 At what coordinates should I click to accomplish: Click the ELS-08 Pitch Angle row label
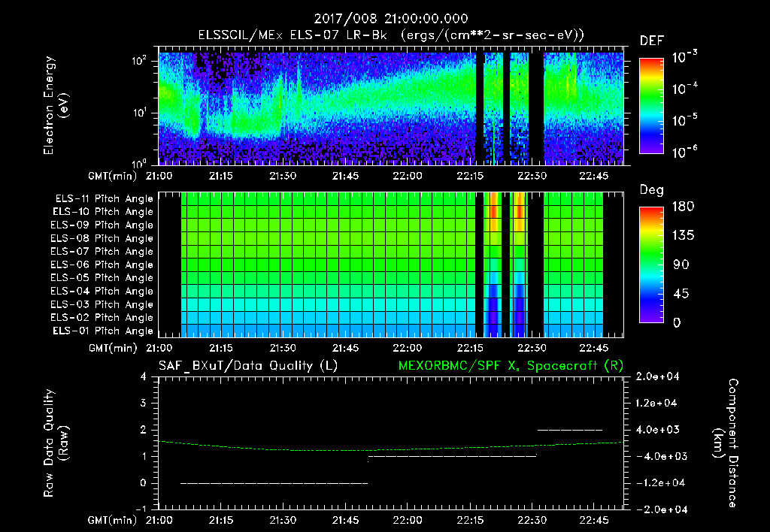click(102, 238)
